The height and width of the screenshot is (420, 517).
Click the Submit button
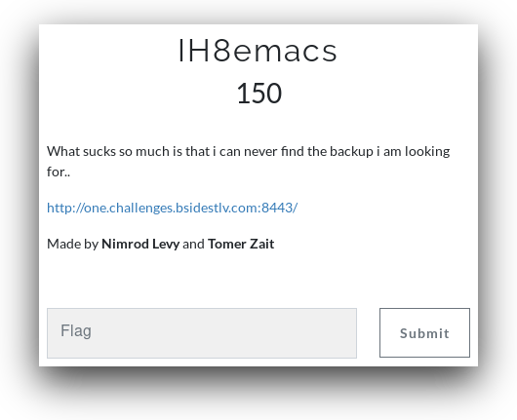[x=424, y=332]
